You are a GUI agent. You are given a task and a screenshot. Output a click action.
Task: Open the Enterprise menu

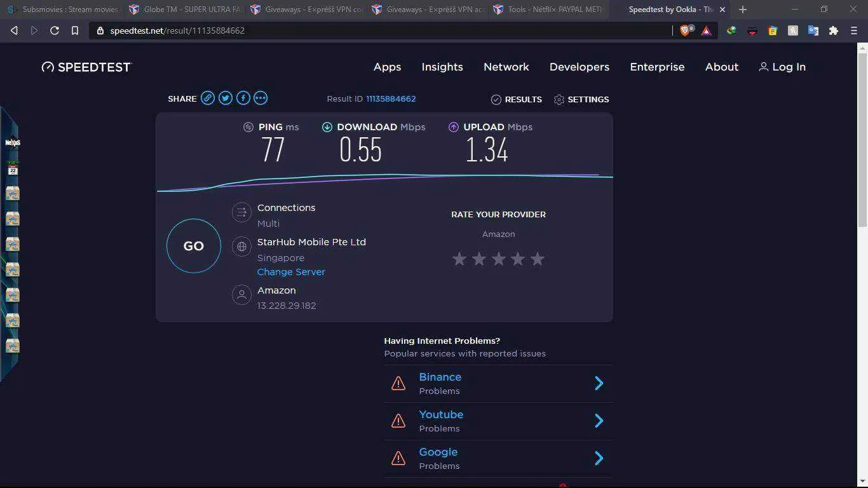pos(657,67)
